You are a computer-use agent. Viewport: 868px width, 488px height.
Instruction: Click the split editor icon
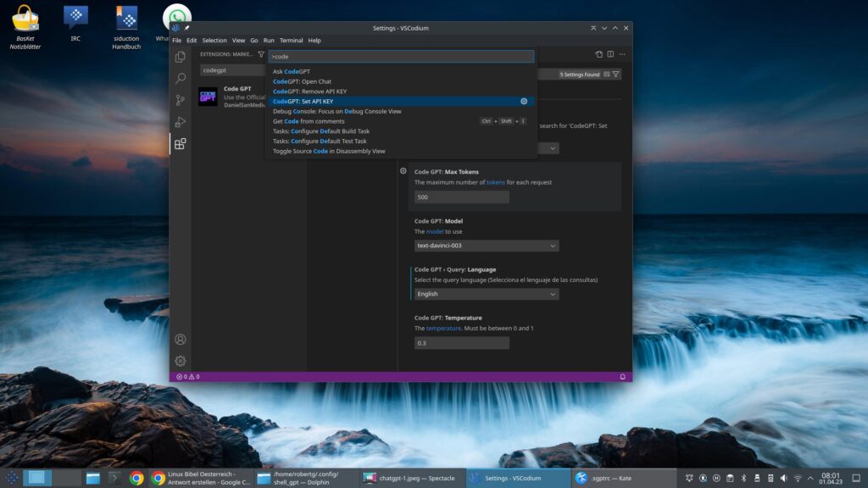(610, 54)
